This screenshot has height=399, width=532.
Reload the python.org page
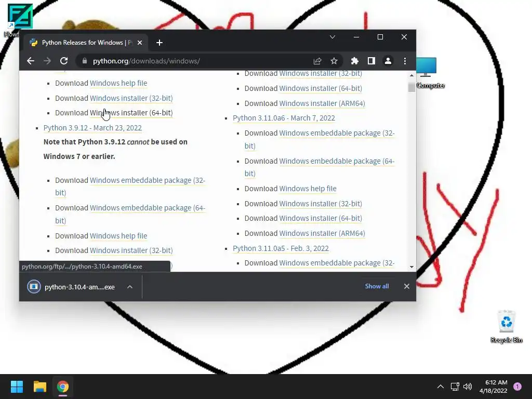point(64,61)
